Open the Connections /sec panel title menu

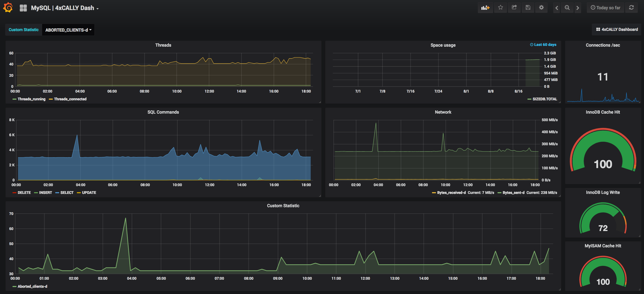[x=603, y=45]
